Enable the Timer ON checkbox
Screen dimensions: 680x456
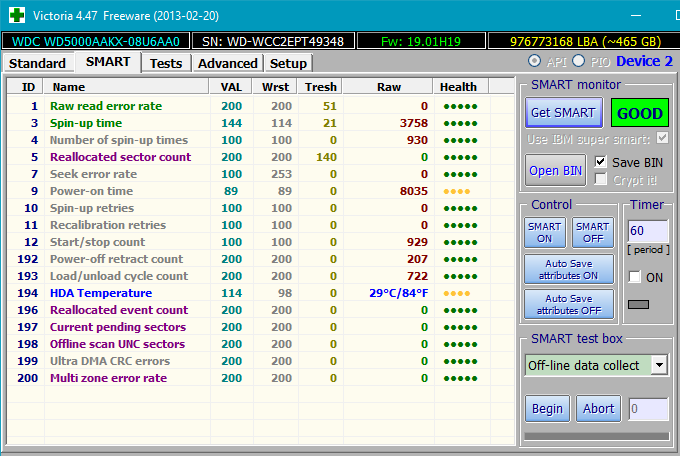(x=634, y=277)
